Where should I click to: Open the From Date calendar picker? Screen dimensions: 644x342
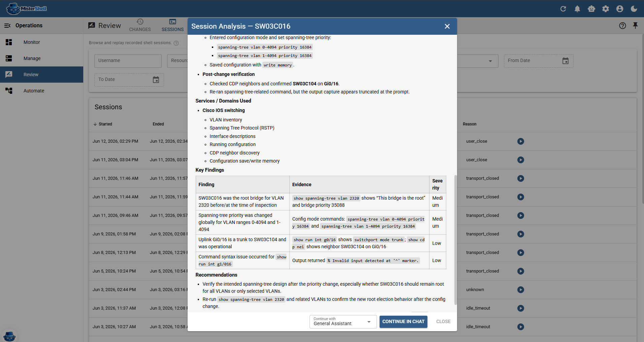pyautogui.click(x=566, y=61)
